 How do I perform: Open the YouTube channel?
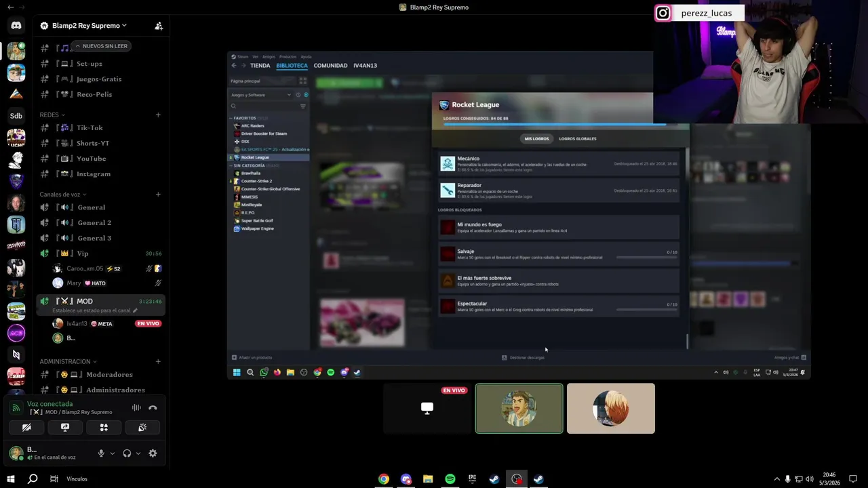[100, 159]
